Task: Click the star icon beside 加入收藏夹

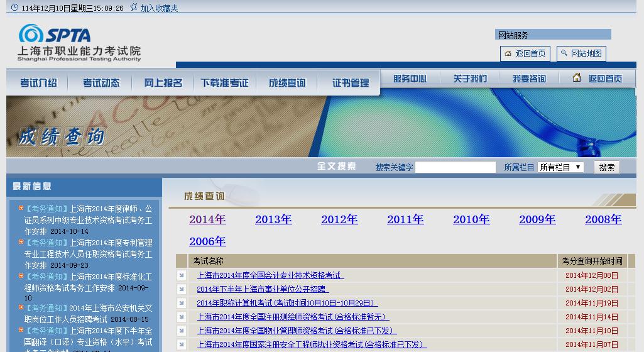Action: [133, 8]
